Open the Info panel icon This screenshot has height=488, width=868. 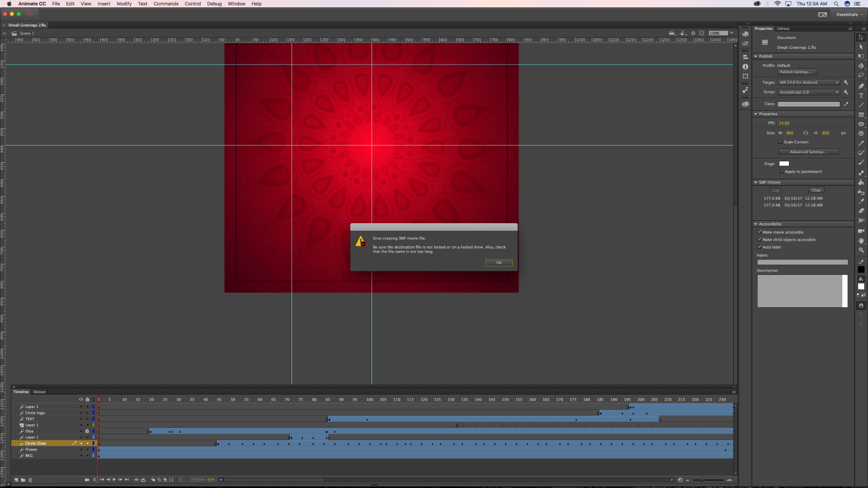coord(745,66)
